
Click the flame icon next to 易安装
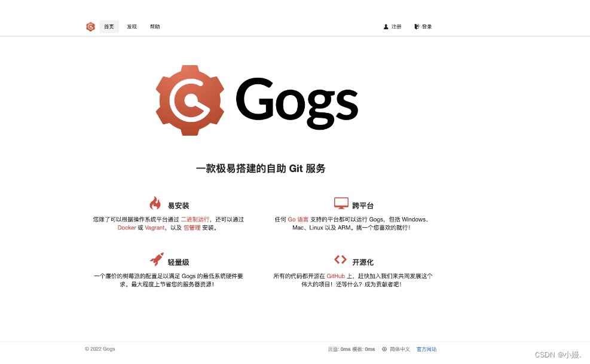tap(155, 203)
